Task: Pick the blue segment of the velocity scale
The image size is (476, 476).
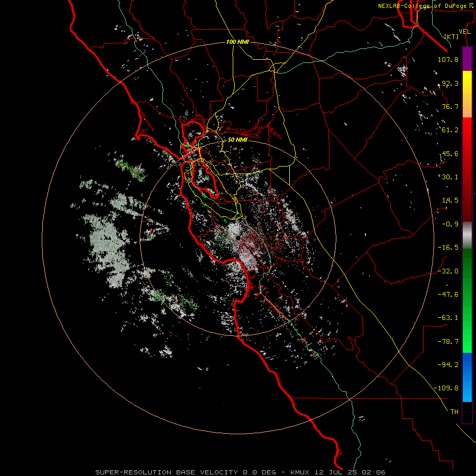Action: (467, 377)
